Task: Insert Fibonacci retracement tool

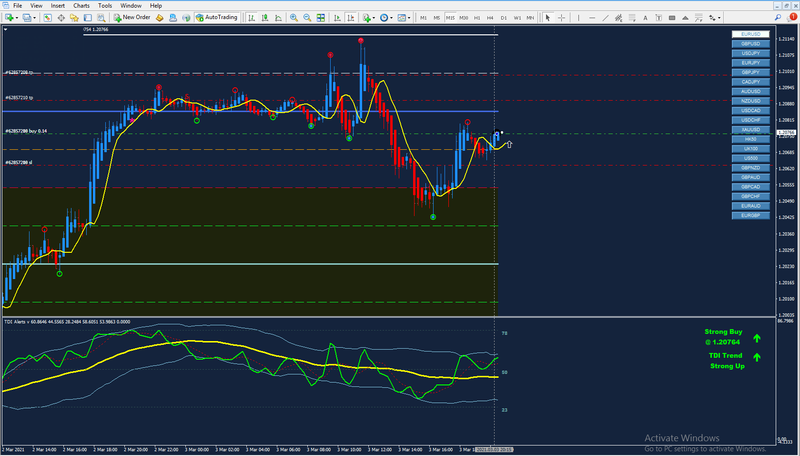Action: coord(632,18)
